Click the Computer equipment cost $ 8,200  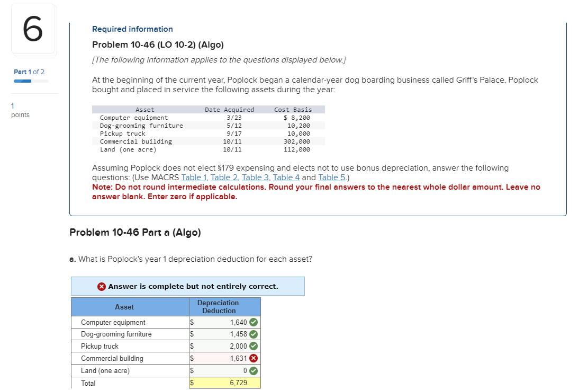(x=296, y=118)
